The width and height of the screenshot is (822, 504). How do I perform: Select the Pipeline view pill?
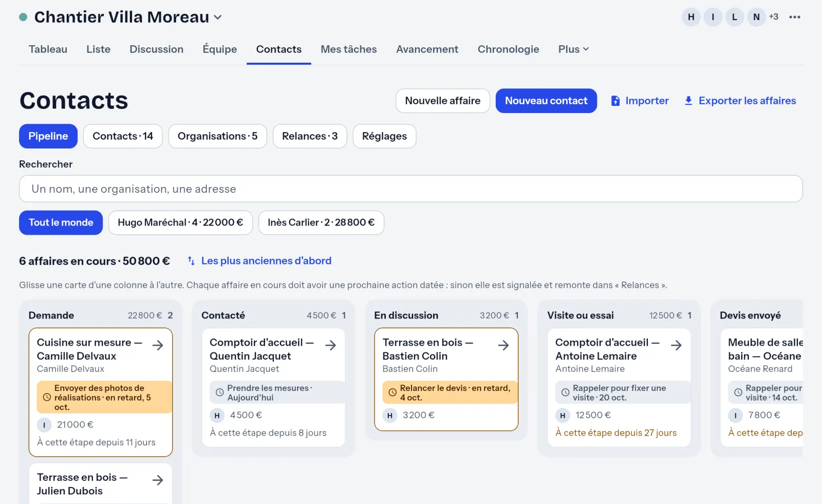click(x=48, y=136)
